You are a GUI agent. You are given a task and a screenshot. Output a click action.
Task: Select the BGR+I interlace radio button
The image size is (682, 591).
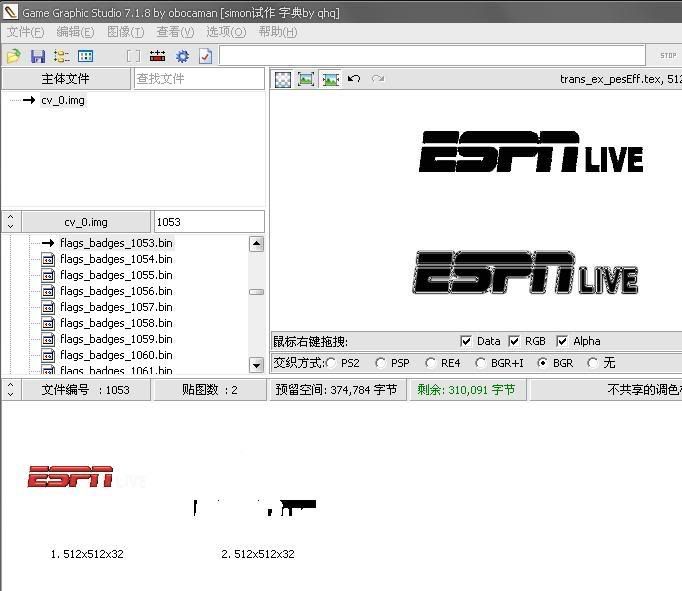(x=481, y=363)
